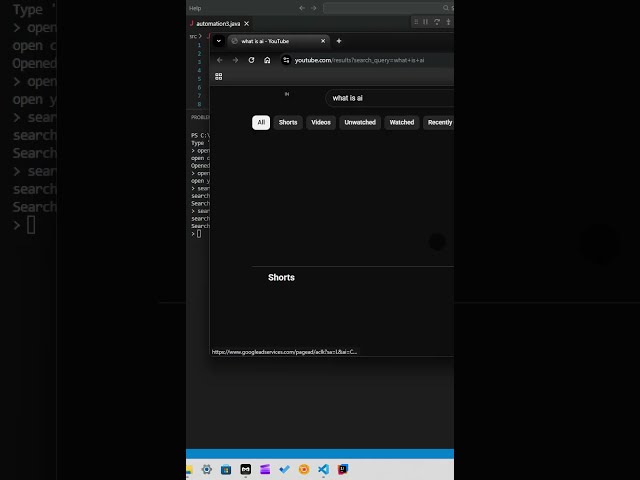The height and width of the screenshot is (480, 640).
Task: Click the YouTube search field 'what is ai'
Action: [x=390, y=98]
